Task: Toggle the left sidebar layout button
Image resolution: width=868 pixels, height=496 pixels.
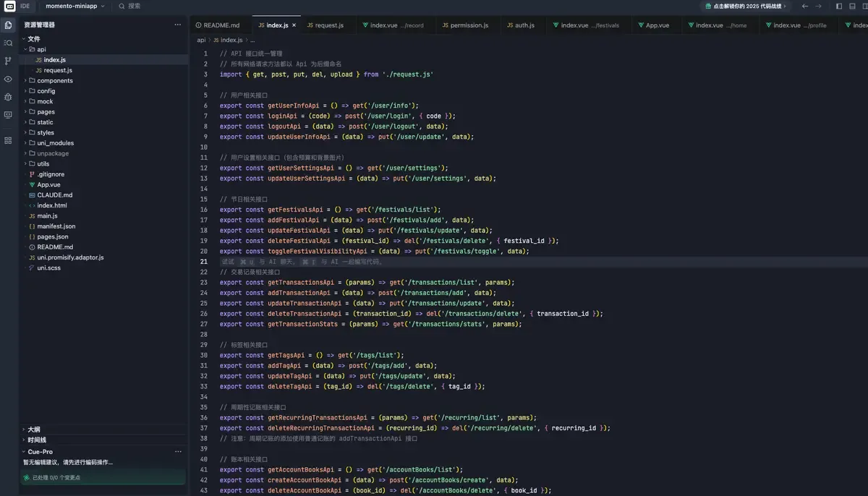Action: [839, 6]
